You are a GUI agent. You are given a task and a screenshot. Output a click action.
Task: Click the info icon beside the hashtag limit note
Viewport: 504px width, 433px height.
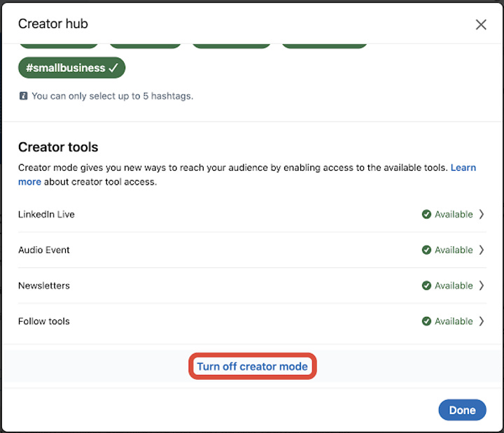pos(23,96)
